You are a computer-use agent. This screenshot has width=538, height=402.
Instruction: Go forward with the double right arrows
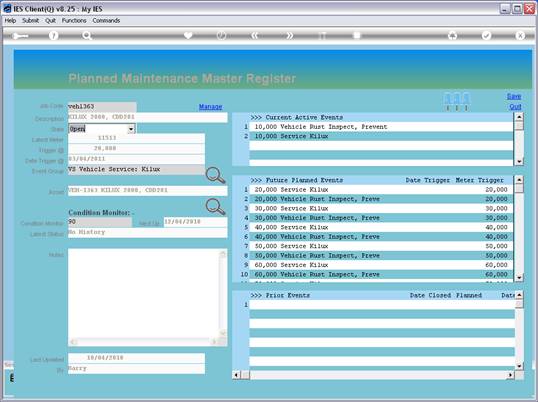(290, 36)
